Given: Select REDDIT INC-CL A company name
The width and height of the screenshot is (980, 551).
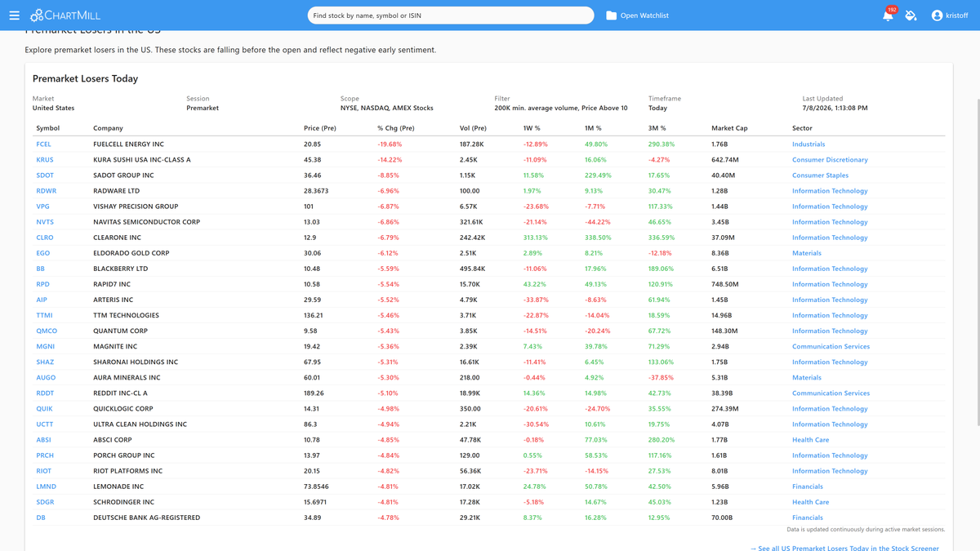Looking at the screenshot, I should pos(120,393).
